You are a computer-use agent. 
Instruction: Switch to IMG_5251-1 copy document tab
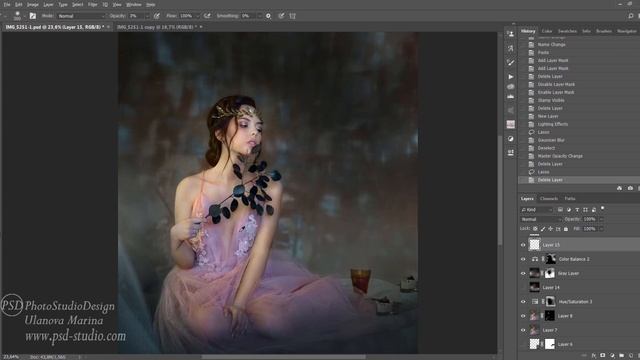tap(157, 27)
